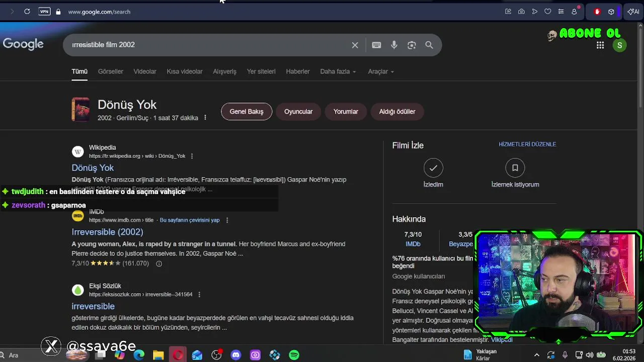Start voice search with microphone icon
644x362 pixels.
click(394, 45)
